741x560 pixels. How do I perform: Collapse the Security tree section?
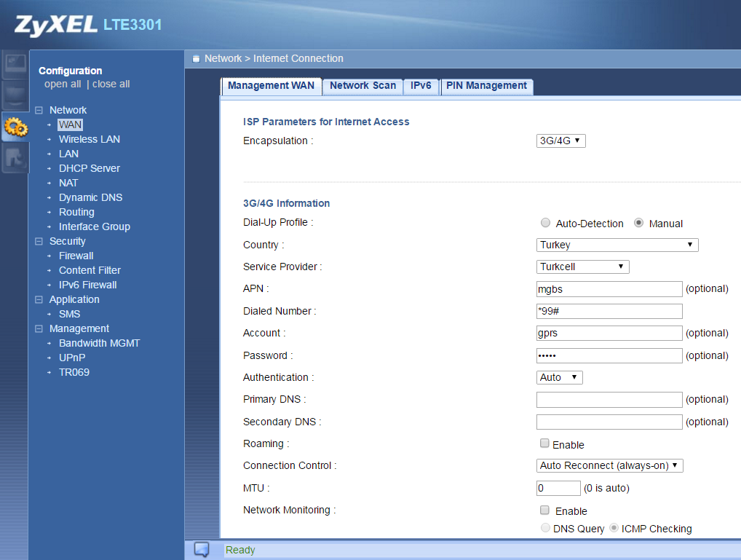click(39, 241)
